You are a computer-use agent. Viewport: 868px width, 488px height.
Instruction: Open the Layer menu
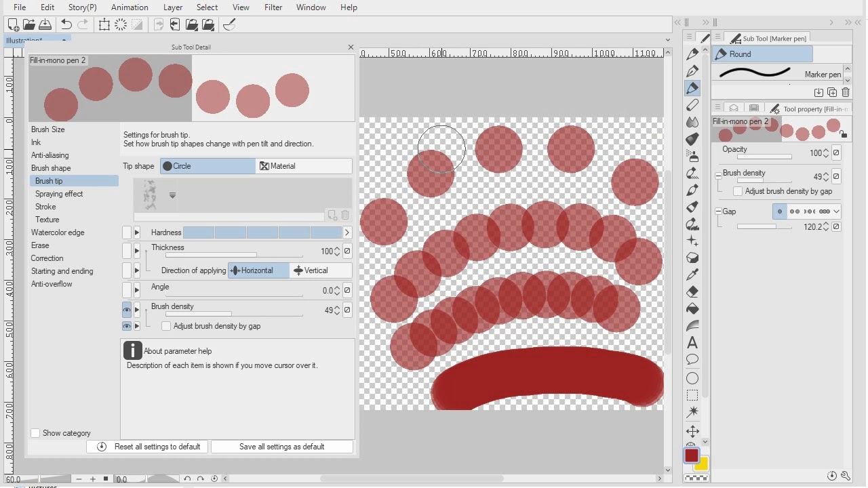173,7
